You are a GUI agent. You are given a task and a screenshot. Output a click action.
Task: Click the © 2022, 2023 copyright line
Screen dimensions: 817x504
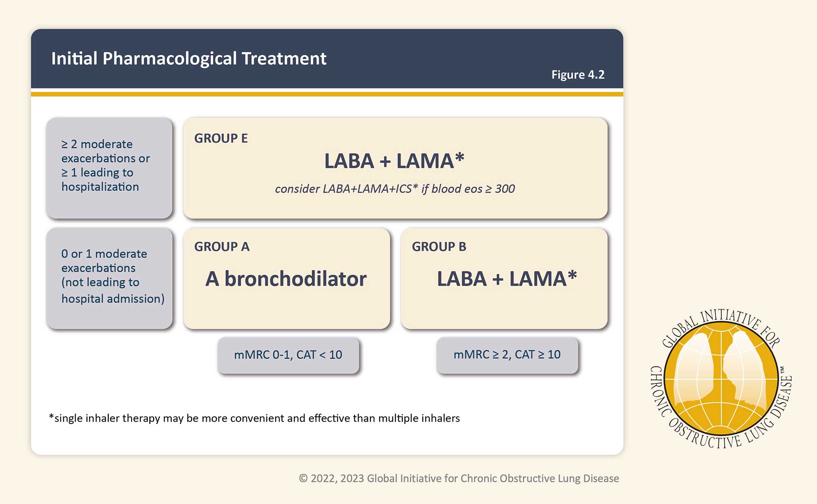459,478
